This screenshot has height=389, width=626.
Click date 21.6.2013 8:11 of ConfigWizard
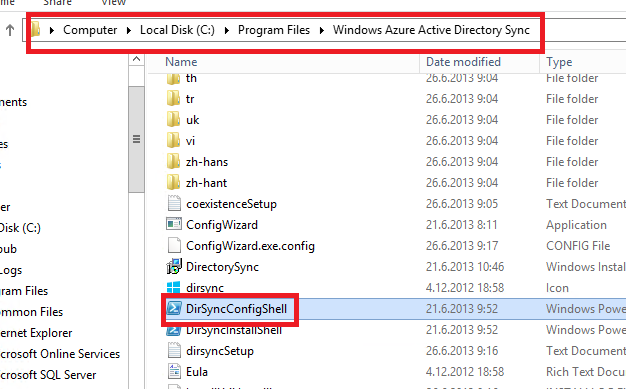click(x=461, y=225)
